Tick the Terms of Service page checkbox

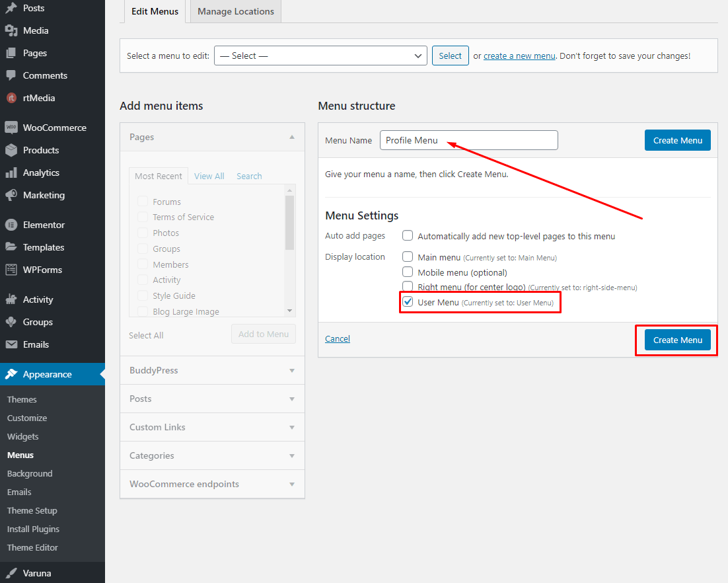coord(143,217)
